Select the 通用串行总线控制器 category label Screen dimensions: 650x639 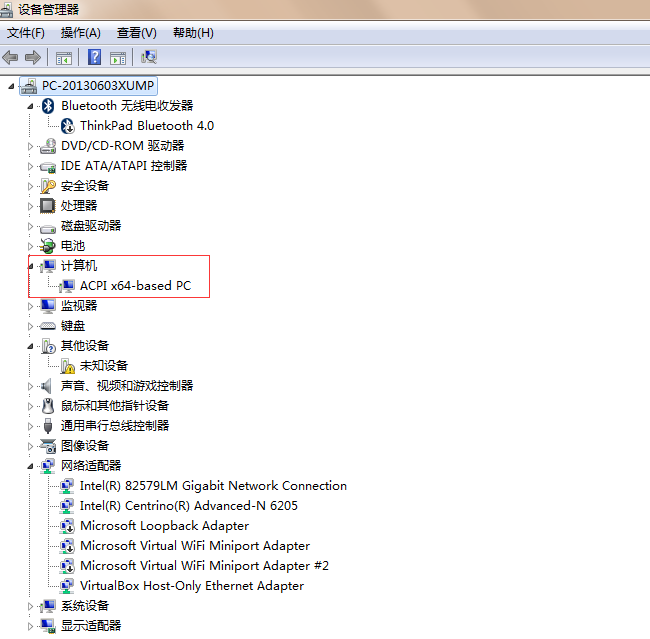click(x=115, y=426)
